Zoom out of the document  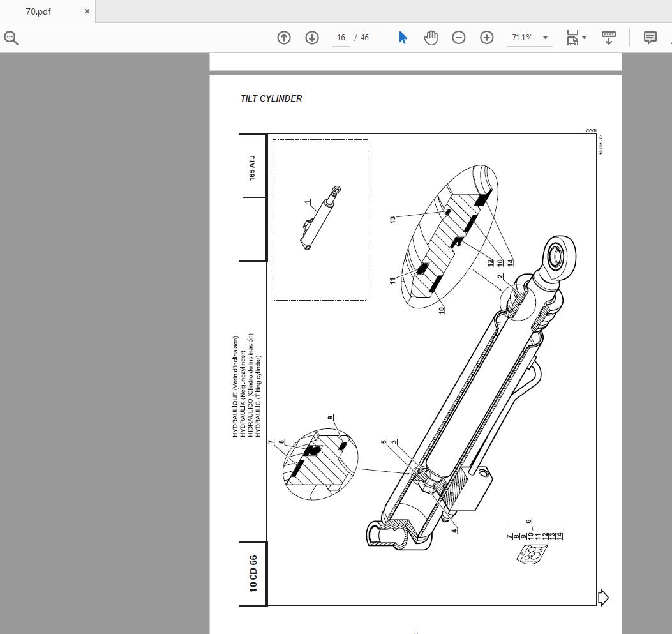(x=458, y=38)
